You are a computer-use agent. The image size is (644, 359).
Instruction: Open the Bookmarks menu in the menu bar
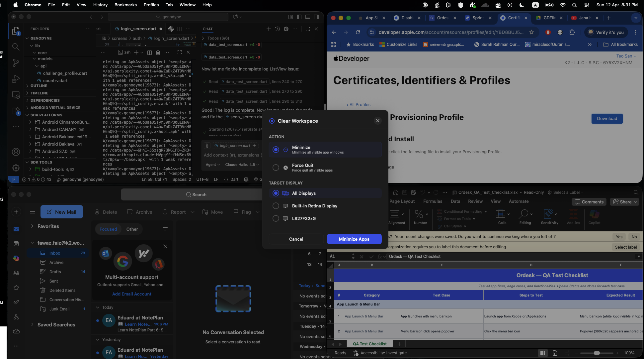(125, 5)
